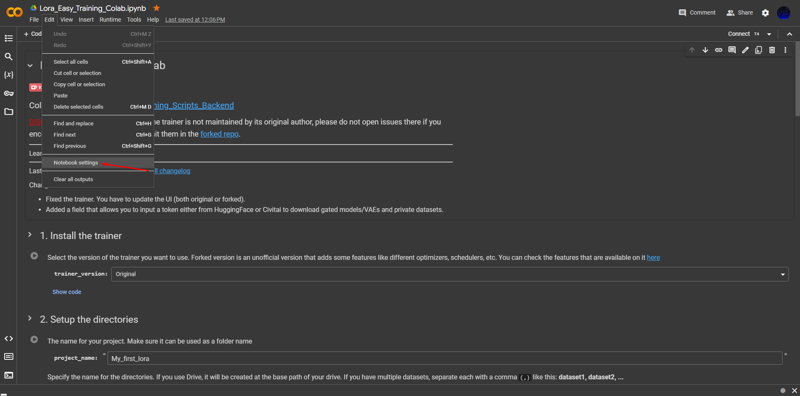
Task: Open more cell actions menu
Action: pos(785,50)
